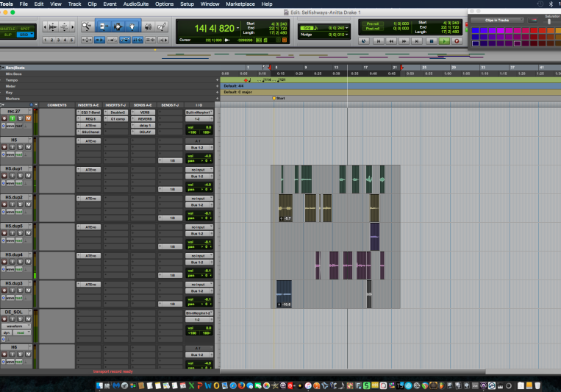
Task: Click the Pre-roll button
Action: pos(372,24)
